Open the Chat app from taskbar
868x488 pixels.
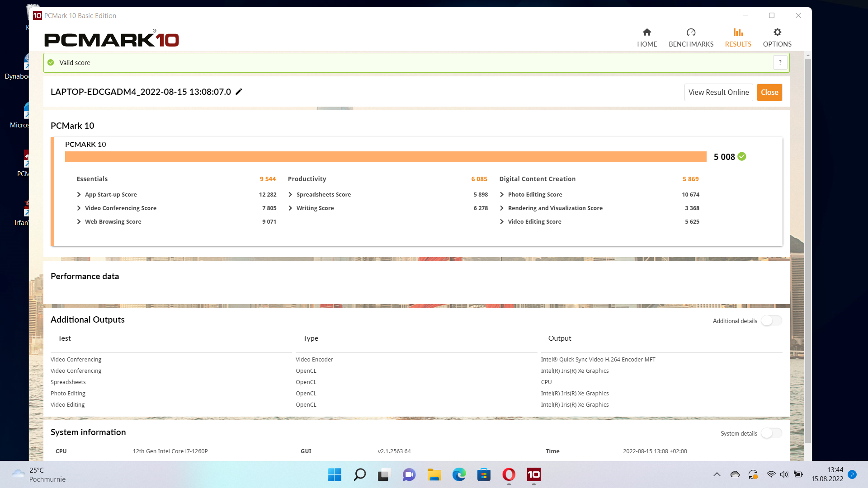(409, 474)
